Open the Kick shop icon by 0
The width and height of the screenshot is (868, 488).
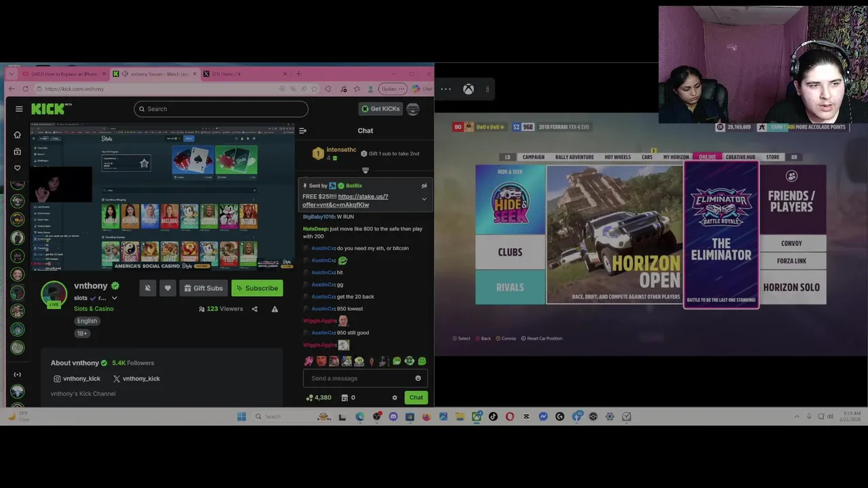(x=344, y=398)
